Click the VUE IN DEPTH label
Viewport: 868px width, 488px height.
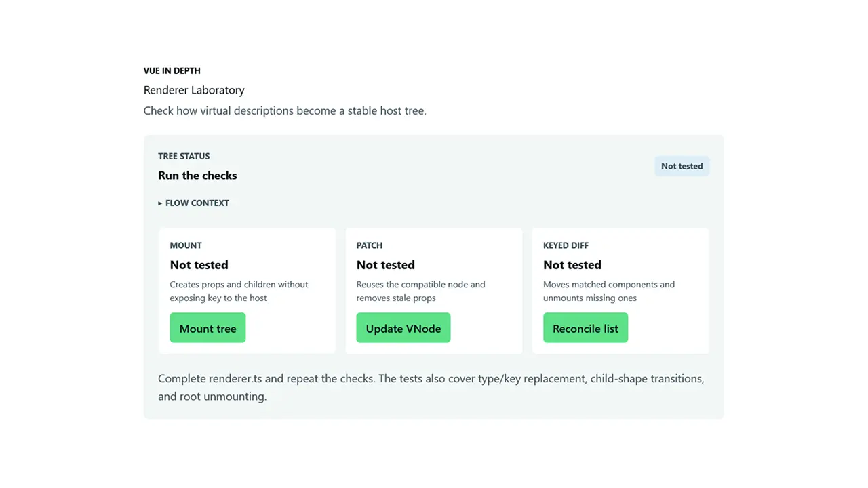pyautogui.click(x=172, y=70)
